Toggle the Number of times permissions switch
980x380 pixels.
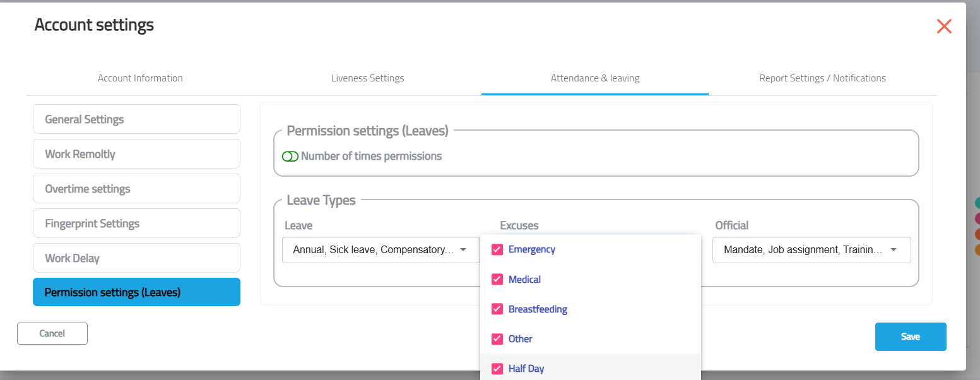[290, 157]
